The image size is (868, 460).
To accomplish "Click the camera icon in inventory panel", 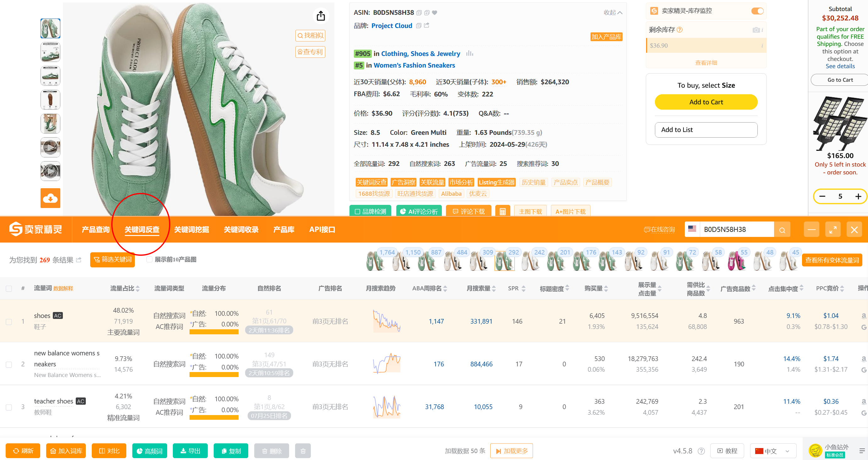I will (756, 30).
